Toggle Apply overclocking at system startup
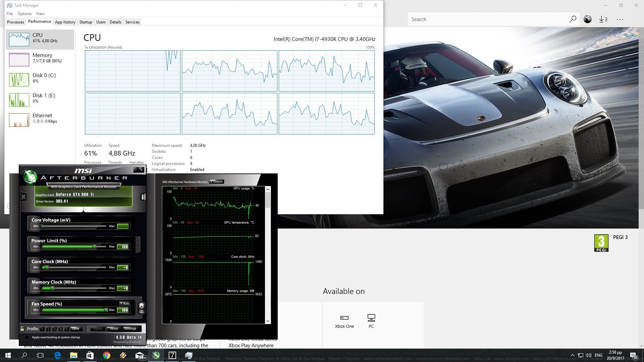The width and height of the screenshot is (644, 362). click(x=27, y=337)
